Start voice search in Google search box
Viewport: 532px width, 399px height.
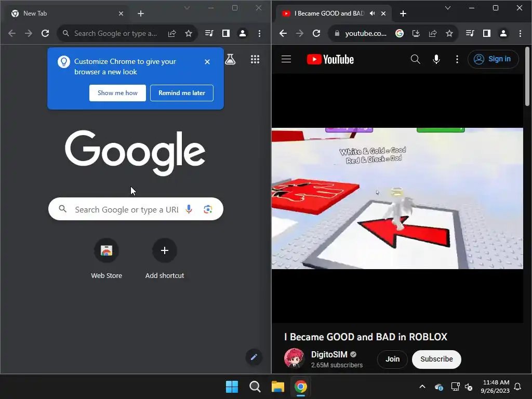point(189,209)
